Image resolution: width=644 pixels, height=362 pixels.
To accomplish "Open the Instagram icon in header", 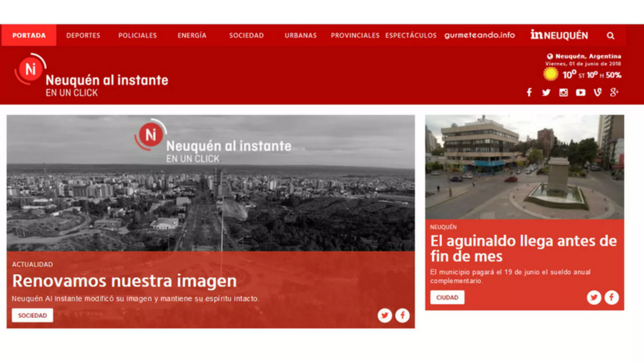I will click(563, 93).
